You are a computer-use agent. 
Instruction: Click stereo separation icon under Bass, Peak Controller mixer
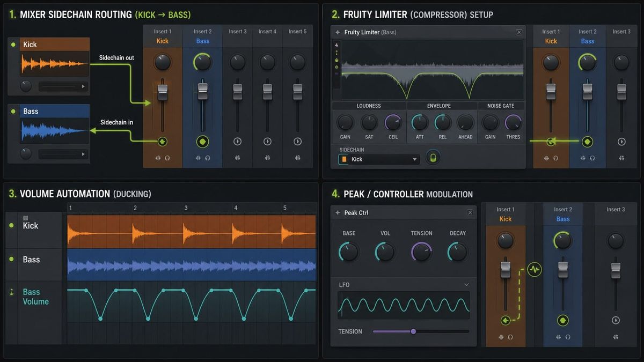click(558, 337)
